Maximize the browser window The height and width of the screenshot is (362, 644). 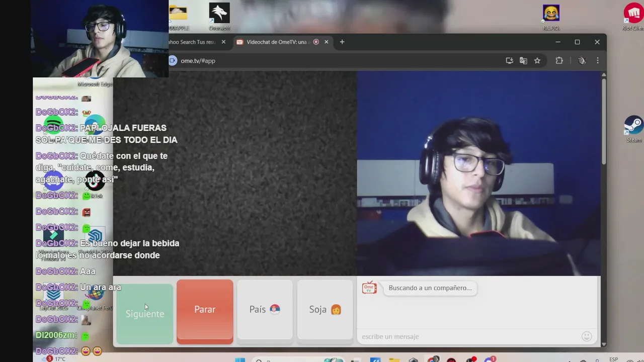(x=577, y=42)
